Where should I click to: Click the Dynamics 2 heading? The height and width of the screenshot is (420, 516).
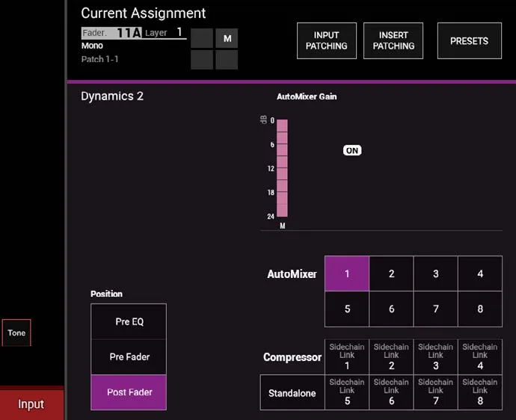(112, 96)
